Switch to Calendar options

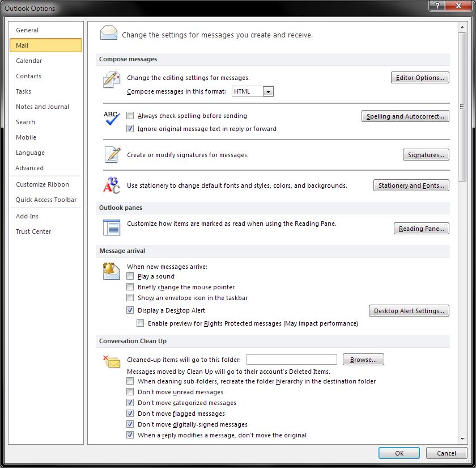pos(45,61)
